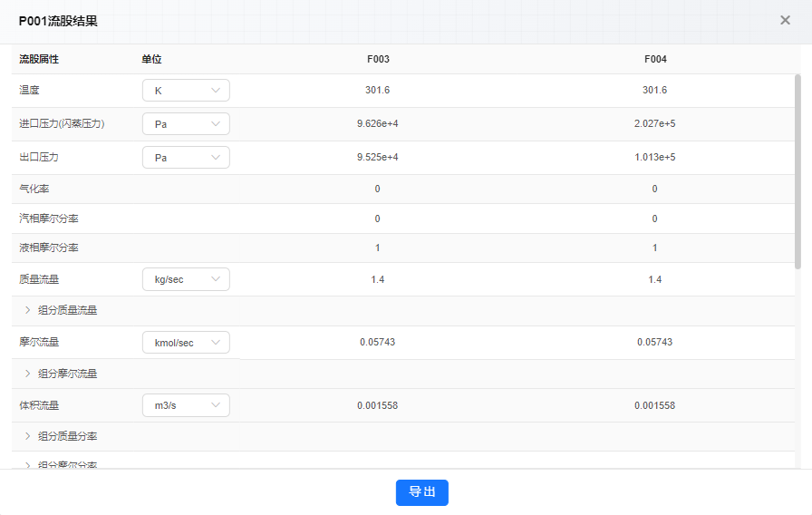Click F004 volume flow value 0.001558
This screenshot has height=515, width=812.
pos(654,405)
